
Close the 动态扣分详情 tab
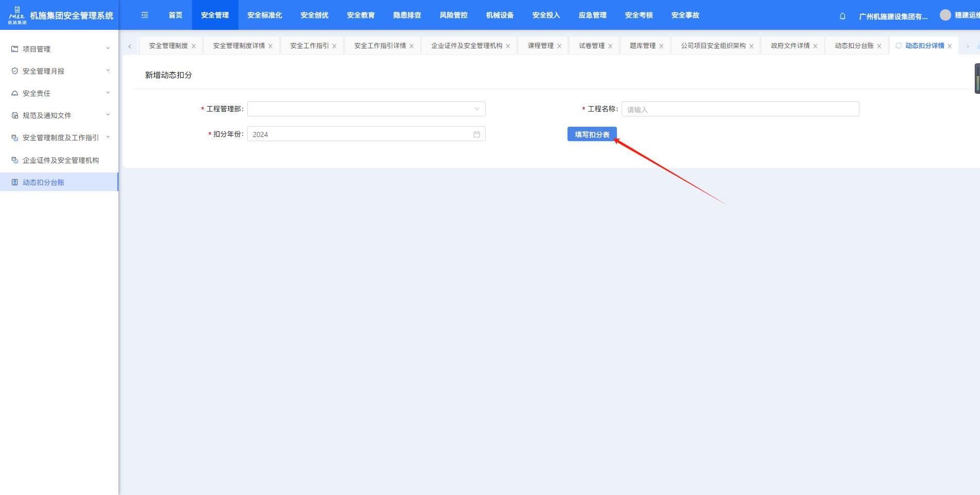pos(950,46)
